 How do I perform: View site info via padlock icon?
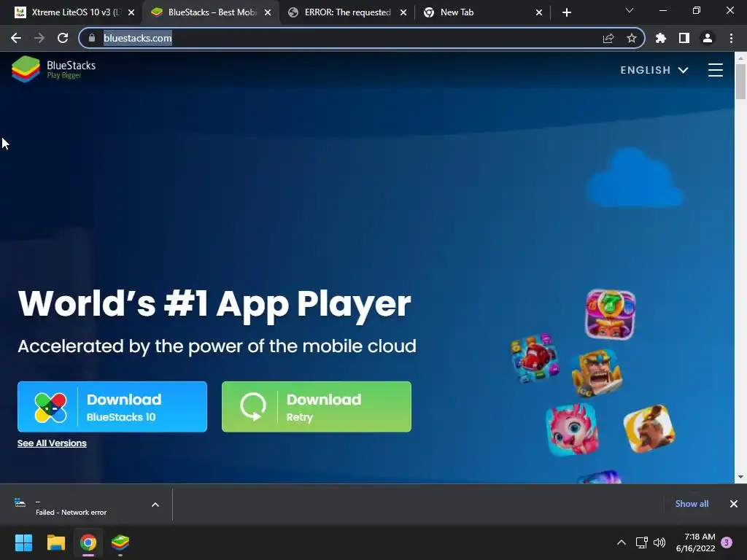(x=92, y=38)
